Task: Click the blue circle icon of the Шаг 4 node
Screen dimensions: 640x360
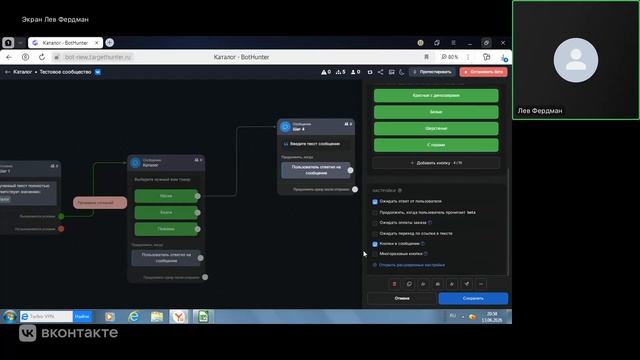Action: pyautogui.click(x=285, y=127)
